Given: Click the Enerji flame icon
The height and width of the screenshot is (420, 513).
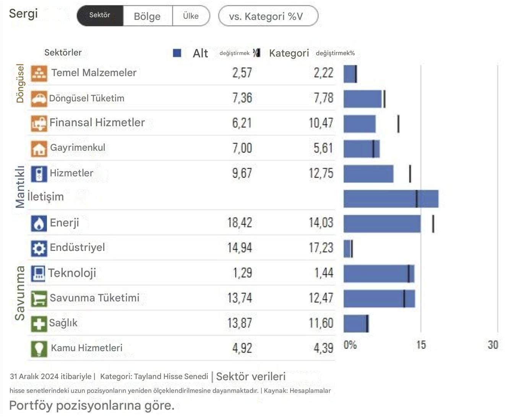Looking at the screenshot, I should (39, 224).
